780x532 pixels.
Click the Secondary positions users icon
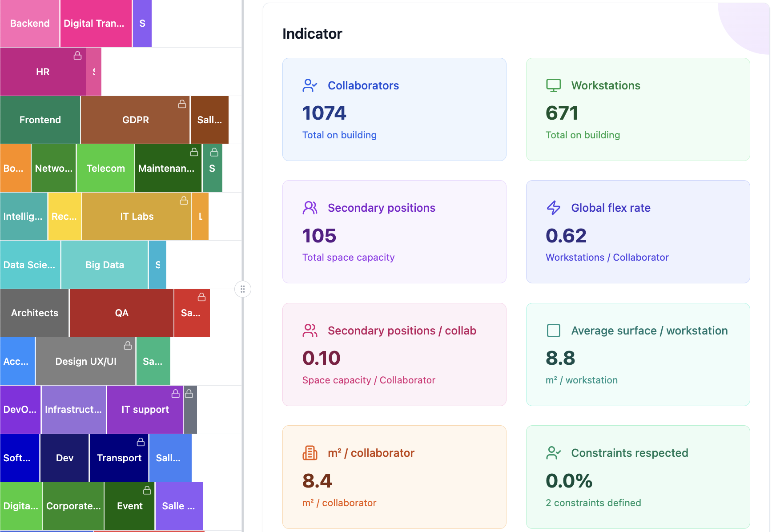(310, 208)
